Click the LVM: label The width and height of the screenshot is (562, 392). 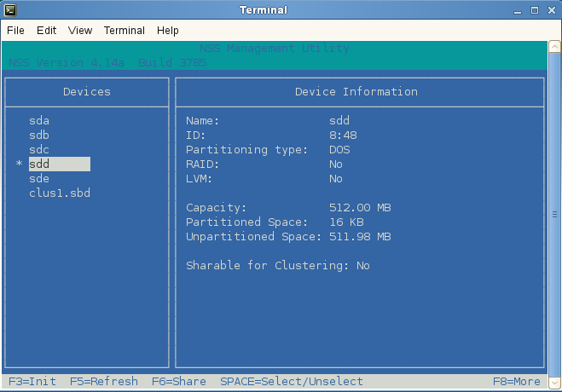[x=199, y=178]
